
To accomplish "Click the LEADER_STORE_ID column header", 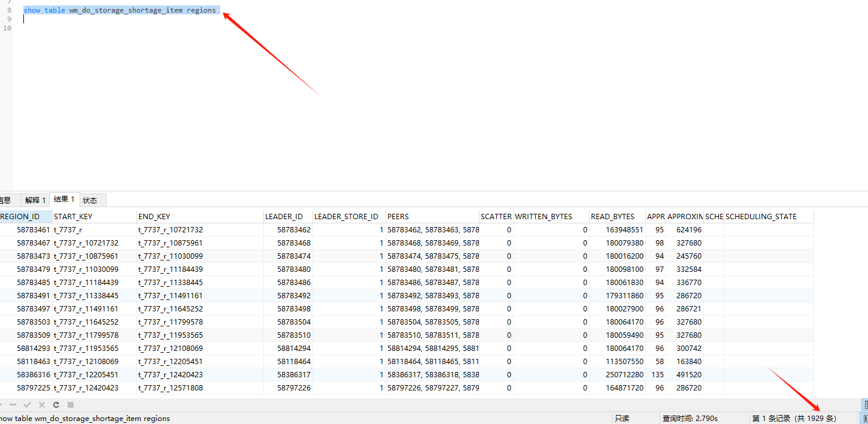I will (348, 216).
